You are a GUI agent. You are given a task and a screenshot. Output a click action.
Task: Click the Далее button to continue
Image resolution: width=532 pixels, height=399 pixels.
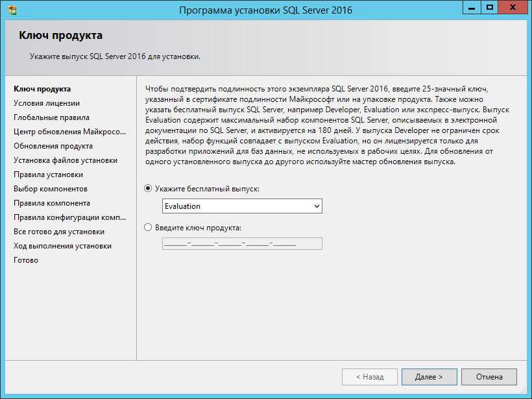429,376
